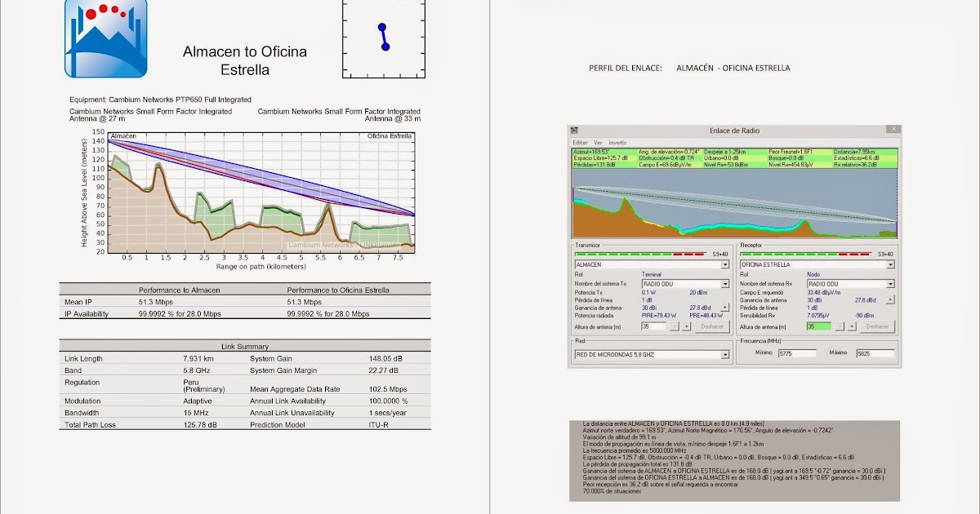Click '102.5 Mbps' aggregate data rate value
The image size is (980, 514).
(388, 389)
